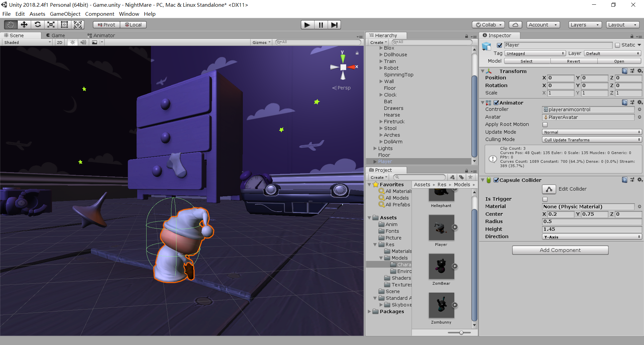
Task: Lock the Hierarchy panel
Action: tap(466, 36)
